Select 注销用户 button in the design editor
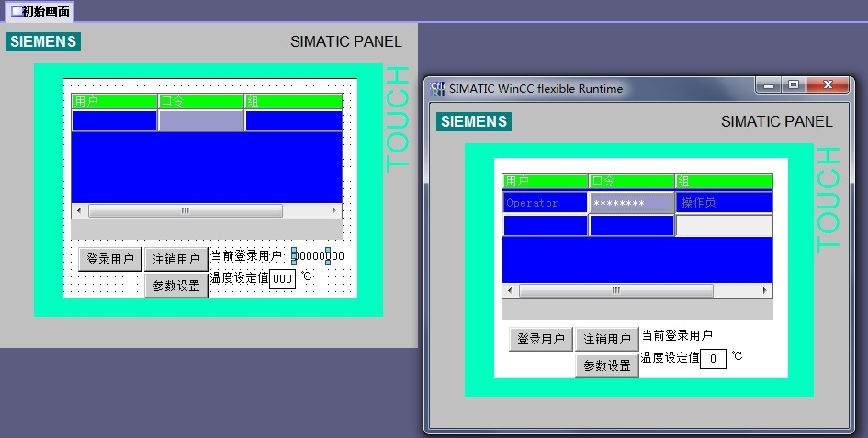Viewport: 868px width, 438px height. pos(176,259)
